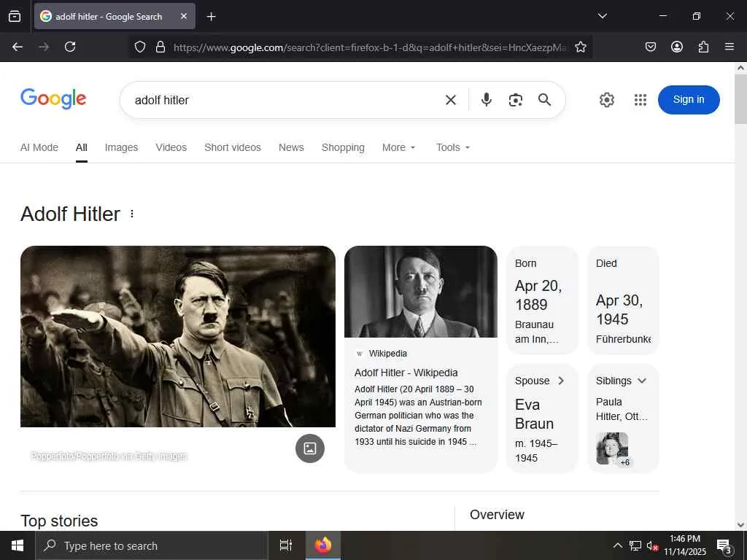Expand the Tools dropdown

click(453, 147)
